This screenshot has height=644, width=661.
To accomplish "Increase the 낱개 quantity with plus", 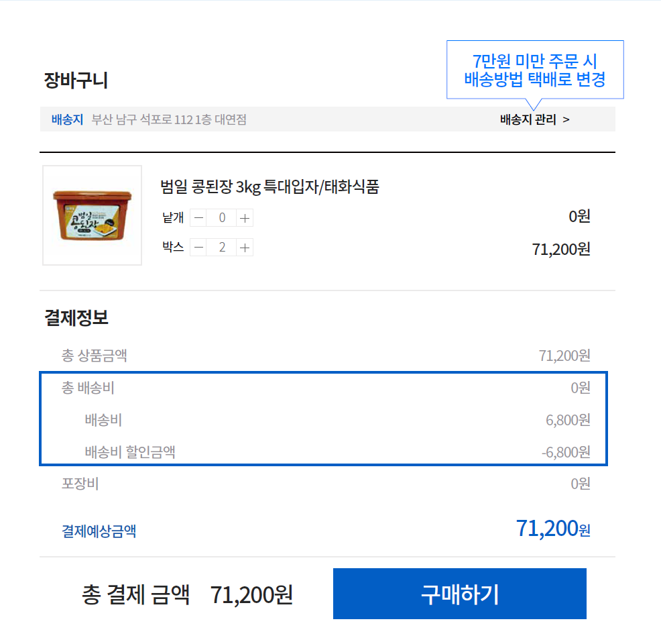I will 245,217.
